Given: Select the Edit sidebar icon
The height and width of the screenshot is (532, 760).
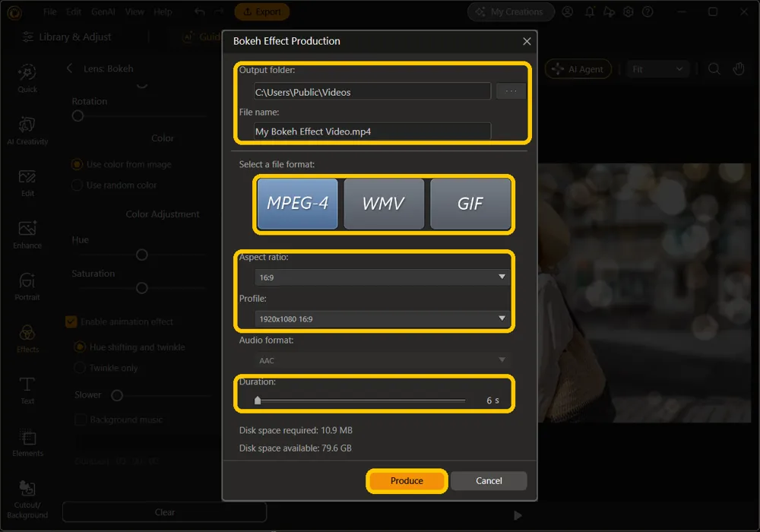Looking at the screenshot, I should point(27,182).
